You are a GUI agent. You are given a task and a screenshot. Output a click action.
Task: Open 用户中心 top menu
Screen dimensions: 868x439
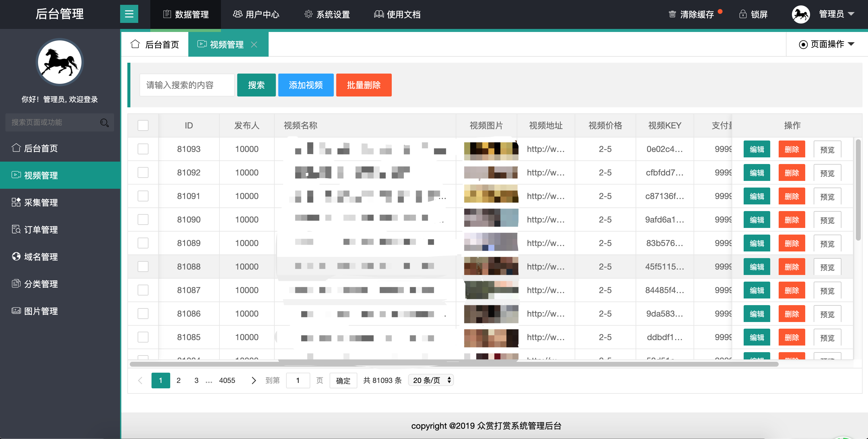point(256,14)
